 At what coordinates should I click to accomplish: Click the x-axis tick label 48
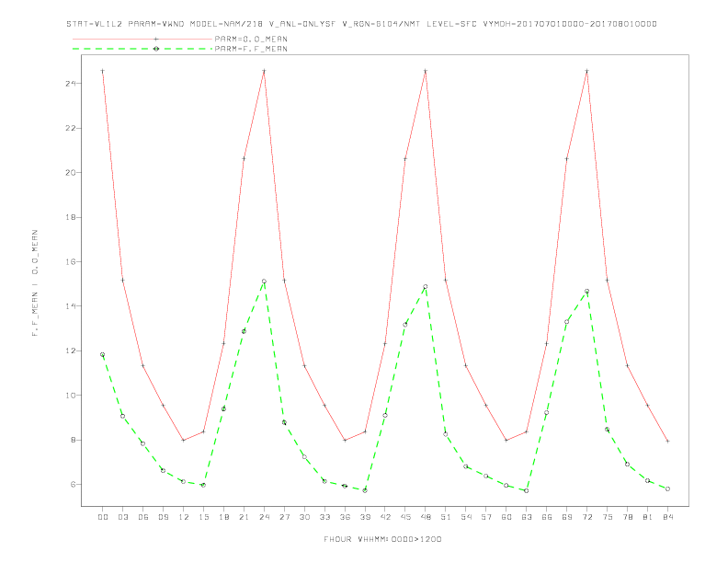click(426, 517)
